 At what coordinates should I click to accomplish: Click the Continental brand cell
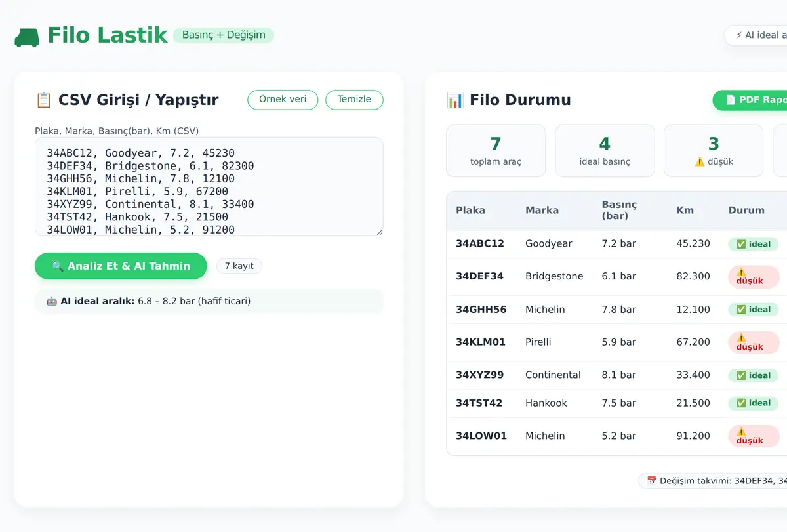(x=553, y=375)
